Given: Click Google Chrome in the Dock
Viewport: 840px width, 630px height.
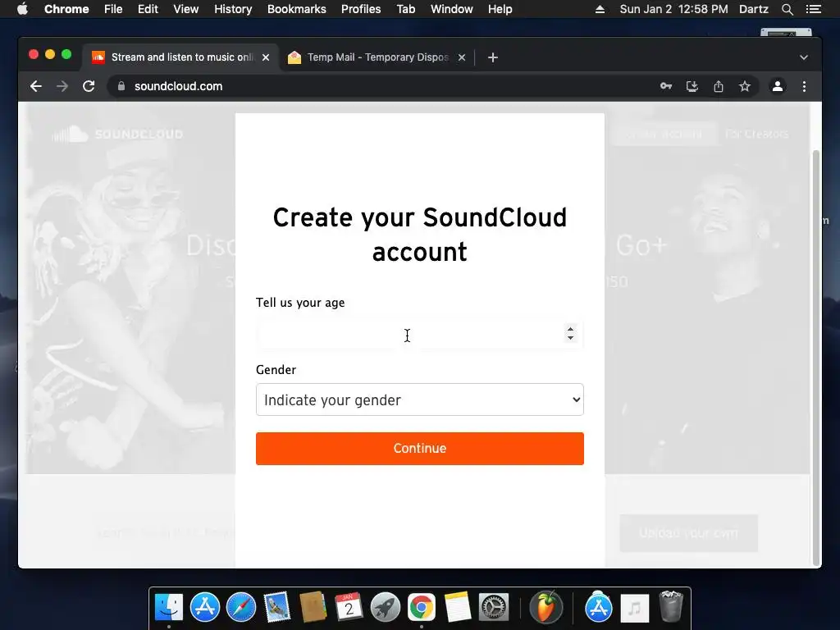Looking at the screenshot, I should pos(422,608).
